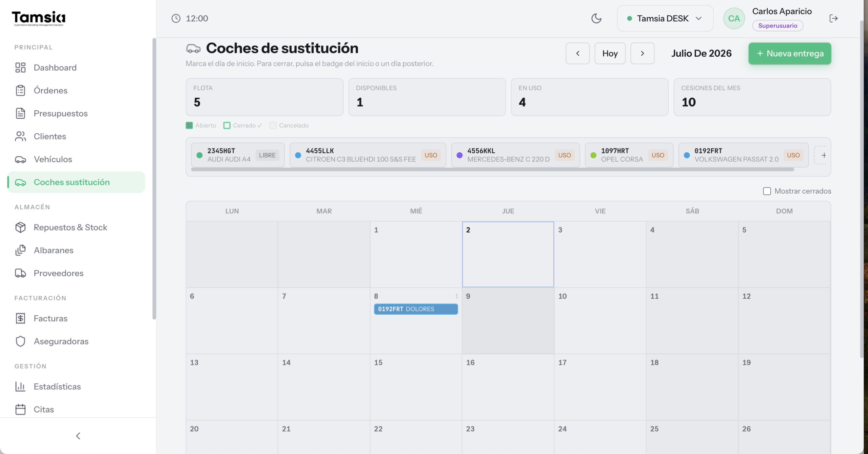Open the Órdenes clipboard icon
868x454 pixels.
click(x=20, y=91)
